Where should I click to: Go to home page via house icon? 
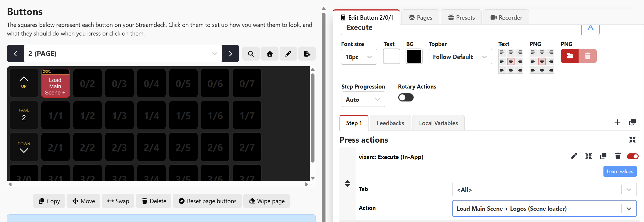[x=270, y=54]
